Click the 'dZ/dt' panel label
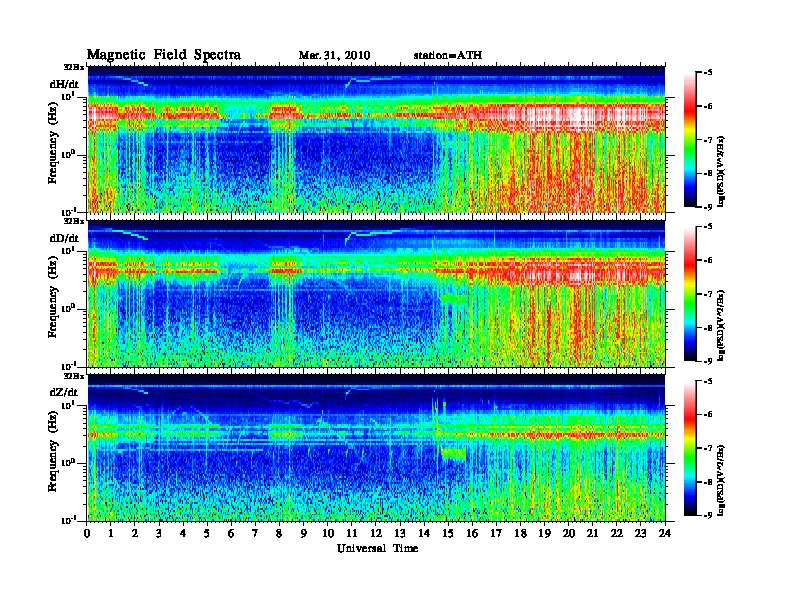Viewport: 792px width, 612px height. pos(64,392)
